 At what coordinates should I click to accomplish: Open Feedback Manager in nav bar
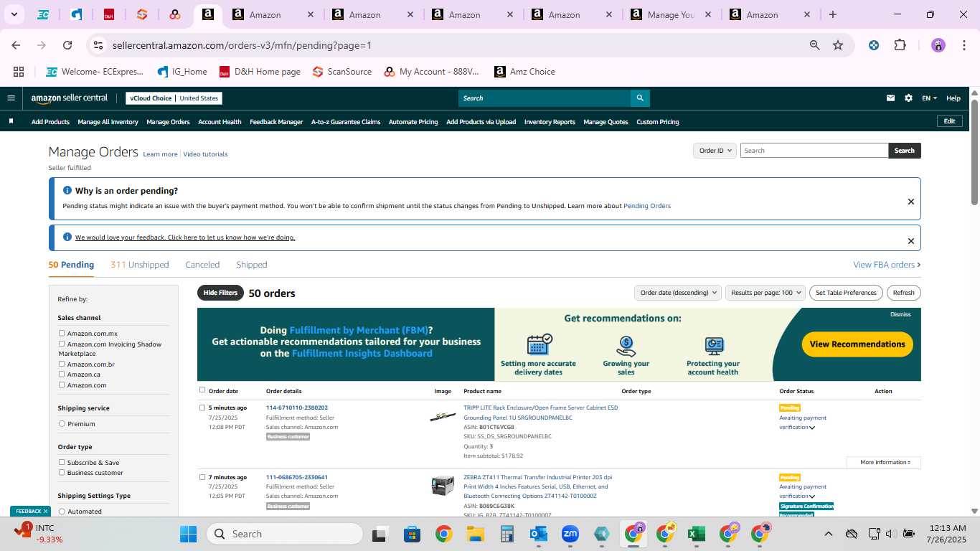[276, 122]
